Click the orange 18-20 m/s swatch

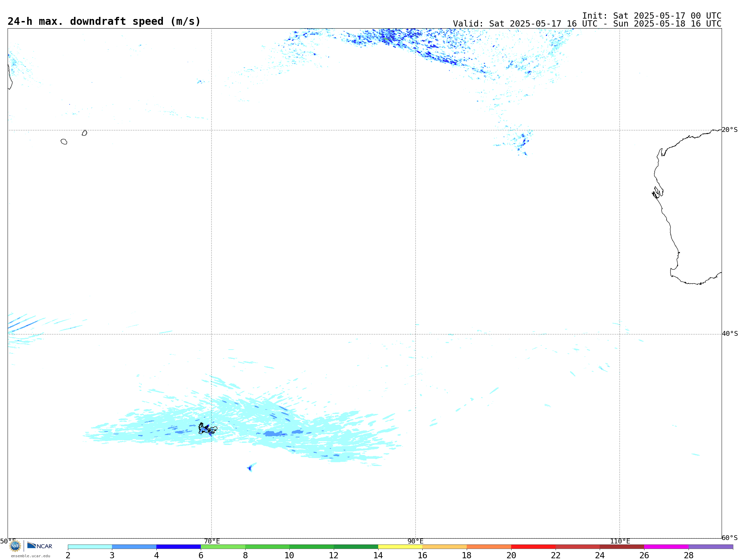coord(489,547)
